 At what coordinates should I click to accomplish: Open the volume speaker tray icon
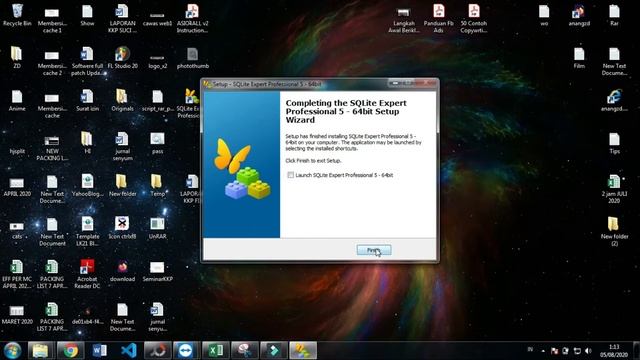(x=588, y=351)
